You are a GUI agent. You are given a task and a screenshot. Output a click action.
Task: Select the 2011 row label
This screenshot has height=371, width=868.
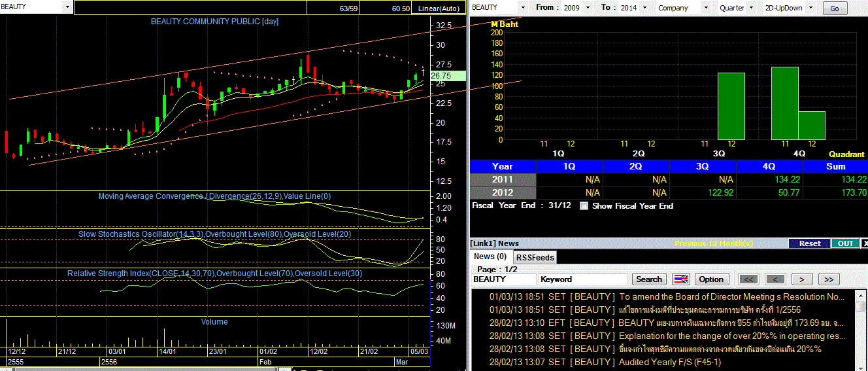503,179
